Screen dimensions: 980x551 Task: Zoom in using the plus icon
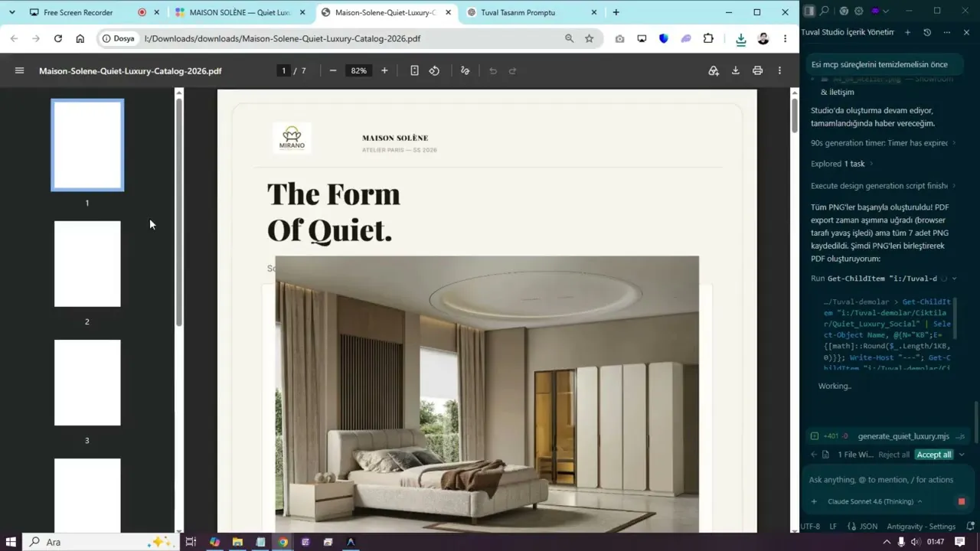384,70
